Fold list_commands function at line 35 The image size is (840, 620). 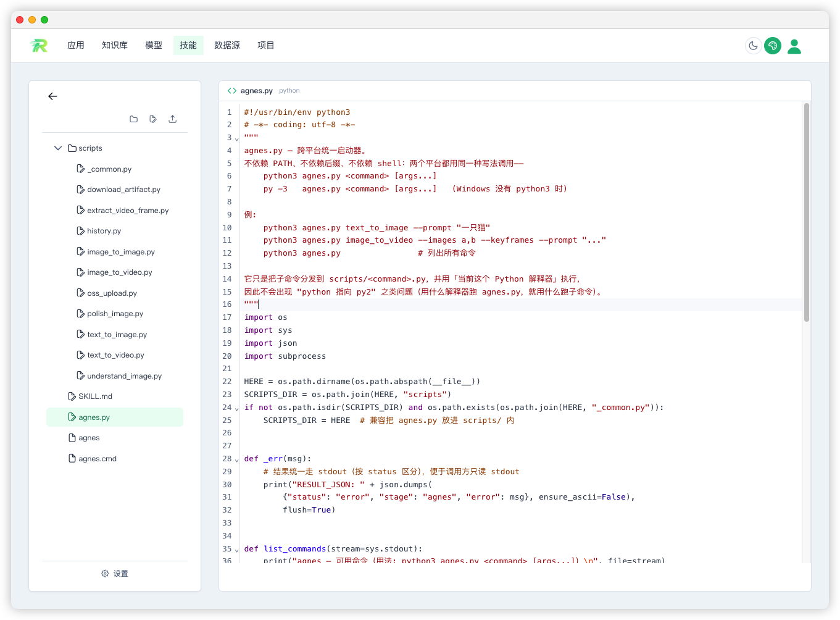(x=237, y=550)
